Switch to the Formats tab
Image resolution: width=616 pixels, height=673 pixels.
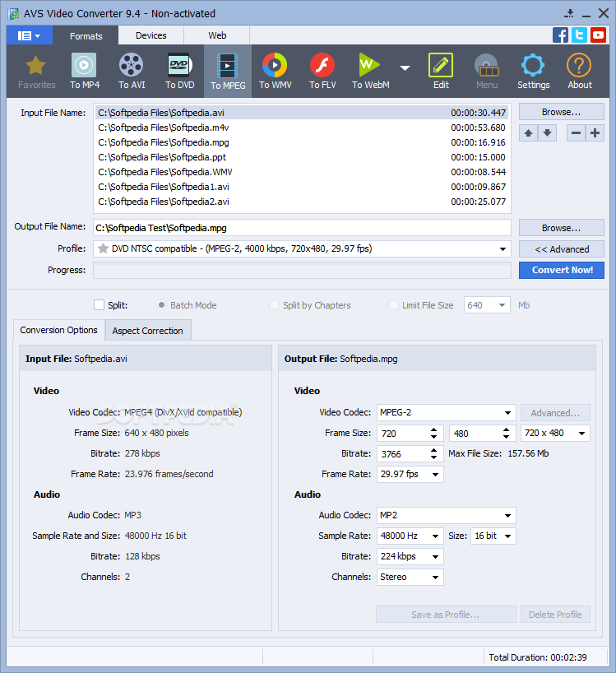click(x=86, y=36)
